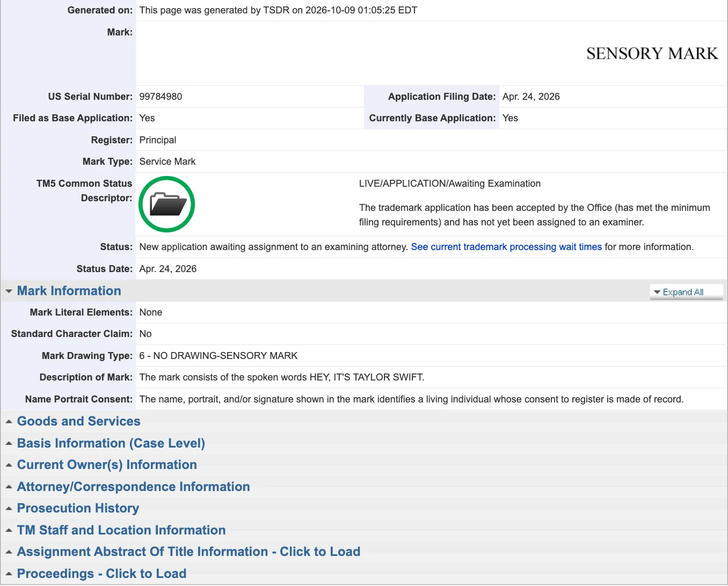The image size is (728, 586).
Task: Click Currently Base Application value Yes
Action: tap(510, 118)
